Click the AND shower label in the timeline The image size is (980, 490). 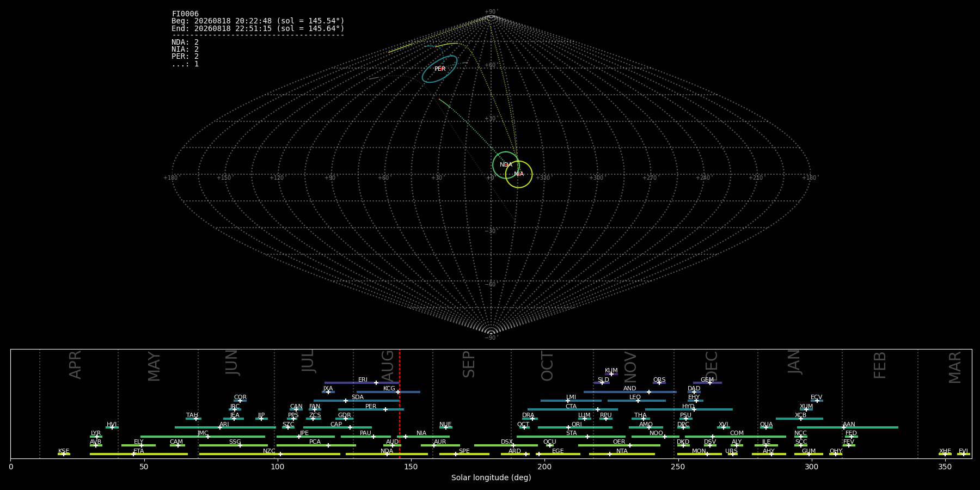(630, 389)
